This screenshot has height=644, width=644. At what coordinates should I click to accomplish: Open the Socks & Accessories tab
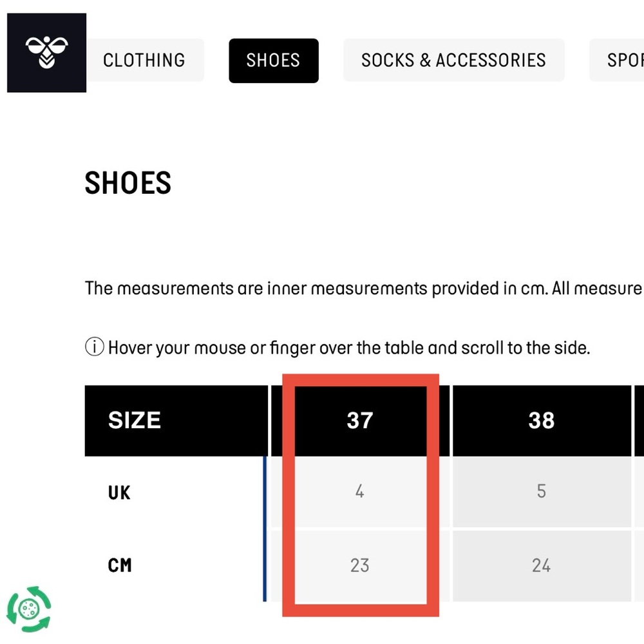[454, 61]
